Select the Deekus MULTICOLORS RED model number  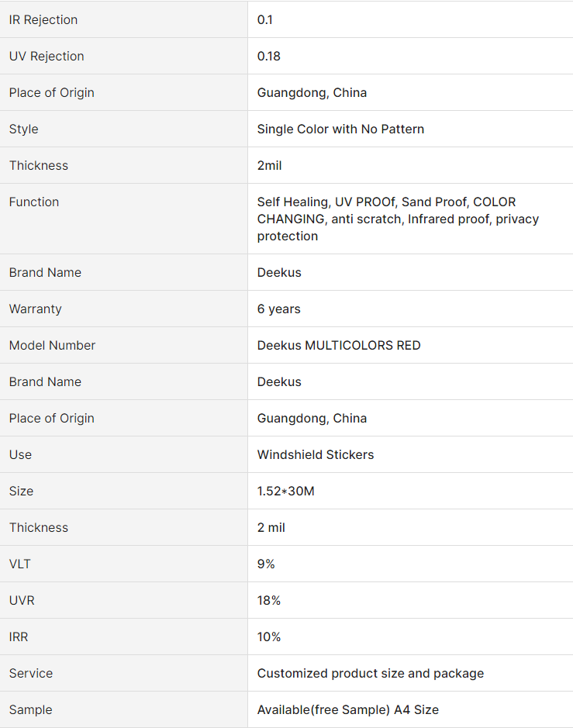coord(339,346)
